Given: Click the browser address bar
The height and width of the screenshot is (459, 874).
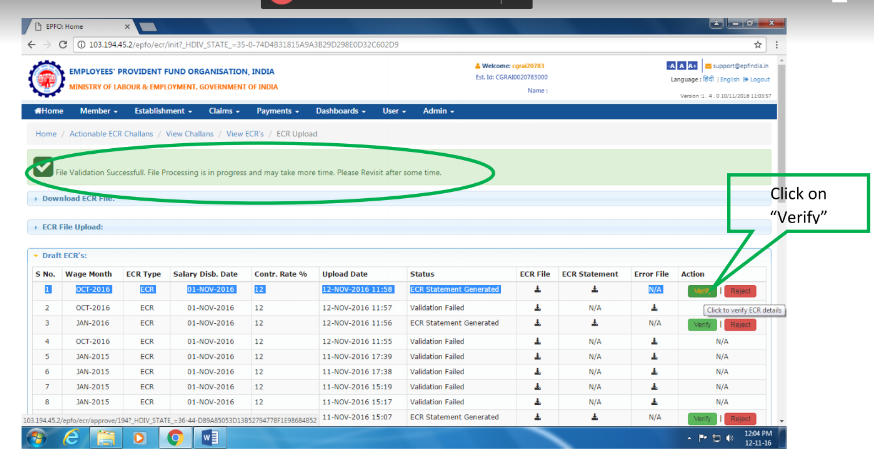Looking at the screenshot, I should 400,44.
